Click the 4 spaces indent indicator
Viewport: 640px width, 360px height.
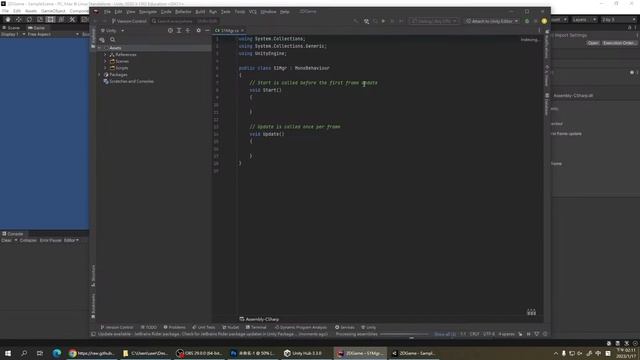[507, 334]
